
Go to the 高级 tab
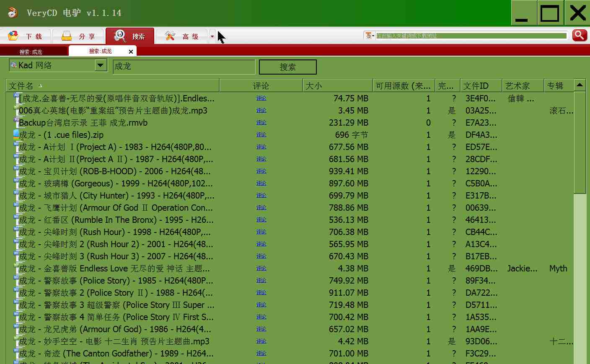point(182,36)
